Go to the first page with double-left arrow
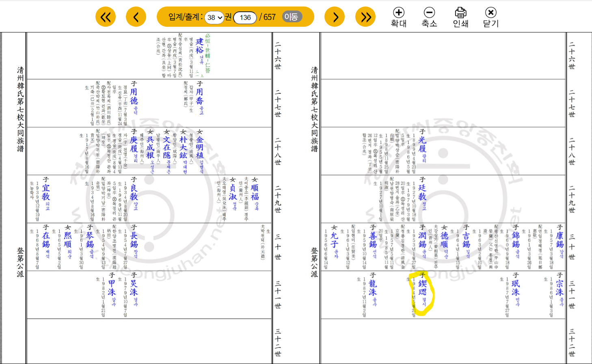Image resolution: width=592 pixels, height=364 pixels. (x=106, y=17)
